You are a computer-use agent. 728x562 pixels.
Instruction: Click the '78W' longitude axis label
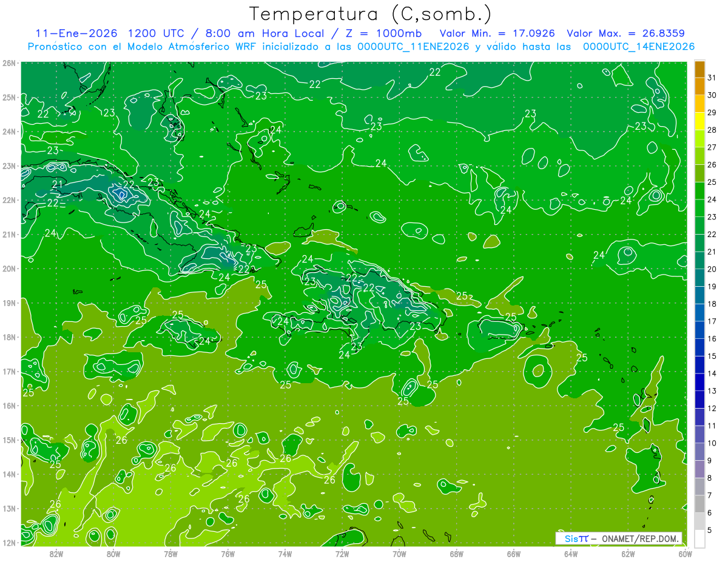[x=170, y=554]
